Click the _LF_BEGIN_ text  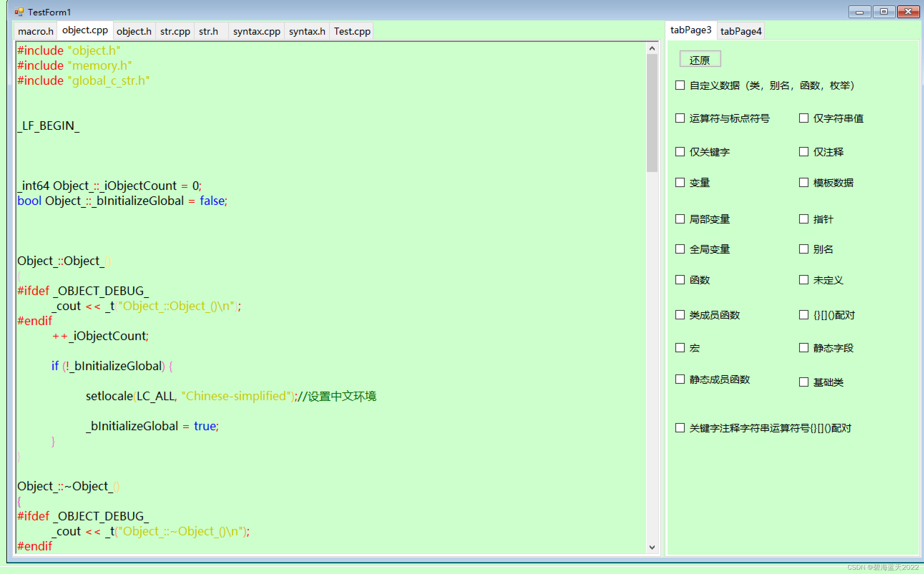49,126
